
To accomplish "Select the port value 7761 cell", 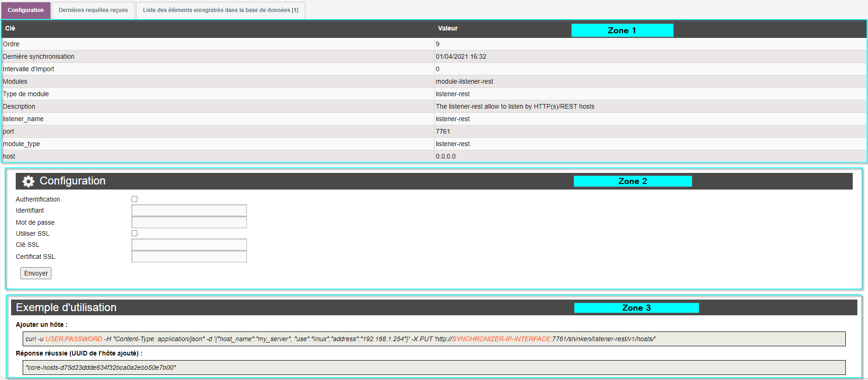I will coord(443,131).
